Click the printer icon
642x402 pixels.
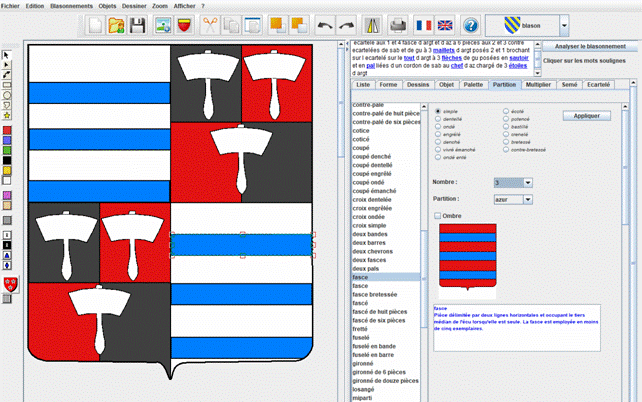point(397,24)
